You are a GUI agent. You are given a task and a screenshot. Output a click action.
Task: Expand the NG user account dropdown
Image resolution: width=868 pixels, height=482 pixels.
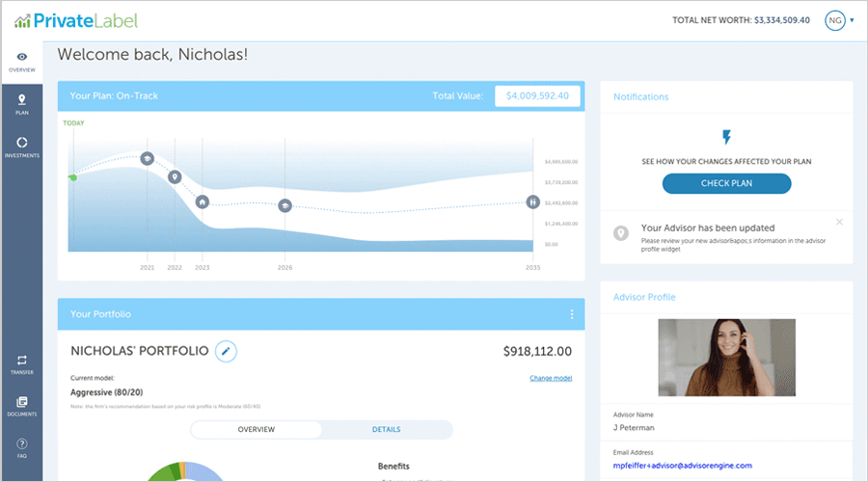tap(838, 20)
